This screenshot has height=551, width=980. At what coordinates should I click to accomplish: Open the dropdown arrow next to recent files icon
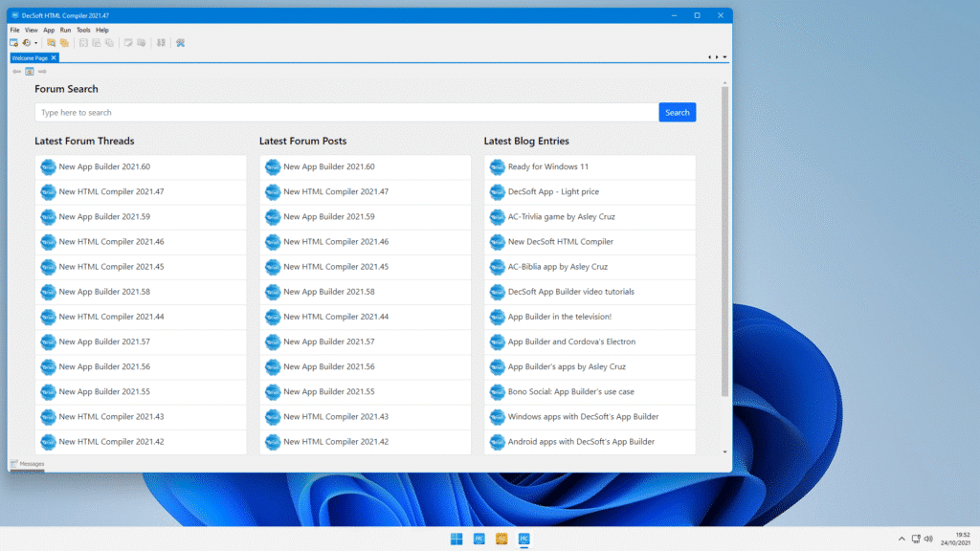click(35, 42)
